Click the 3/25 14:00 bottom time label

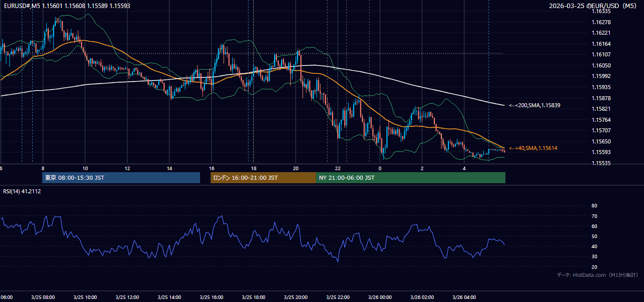pos(169,297)
